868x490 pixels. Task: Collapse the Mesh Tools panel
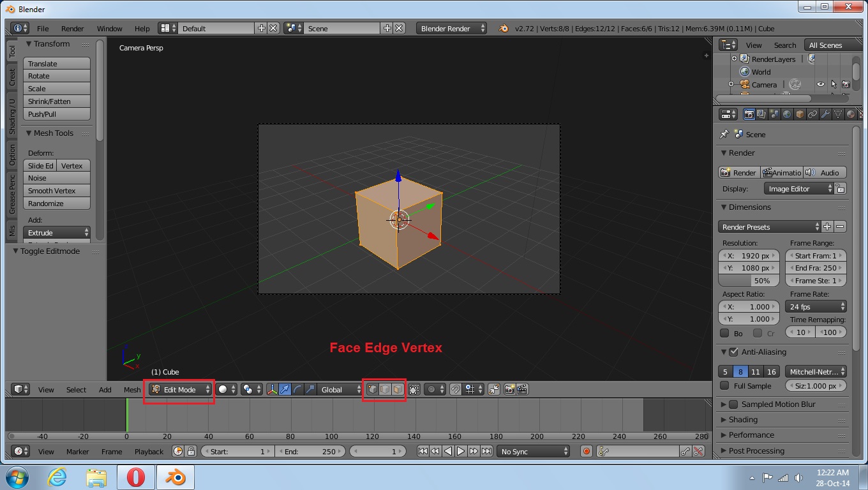(29, 133)
